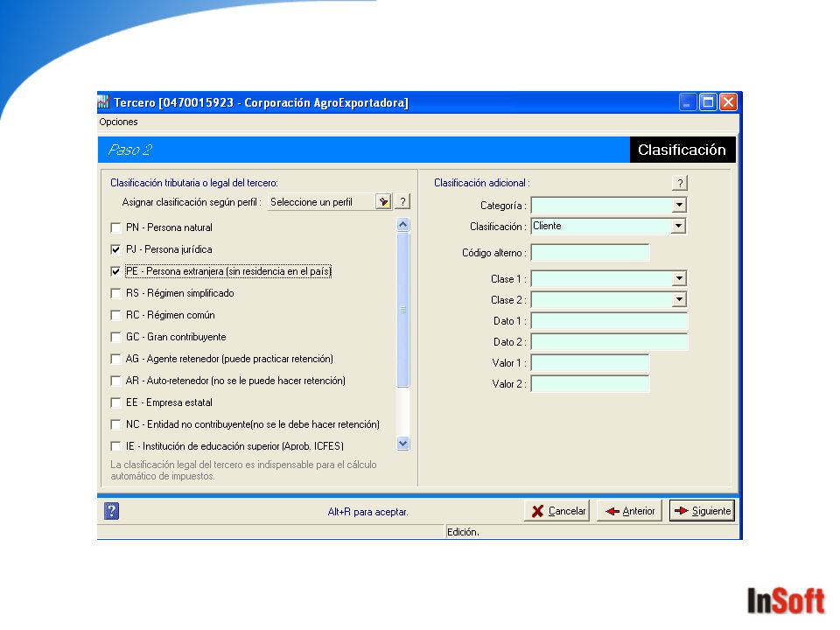Screen dimensions: 840x630
Task: Click the classification list scroll down arrow
Action: (403, 444)
